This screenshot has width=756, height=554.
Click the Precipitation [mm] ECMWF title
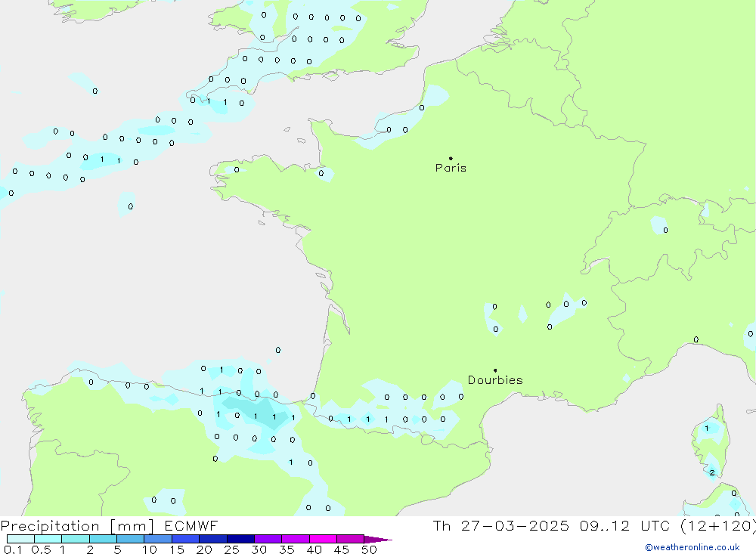point(109,525)
